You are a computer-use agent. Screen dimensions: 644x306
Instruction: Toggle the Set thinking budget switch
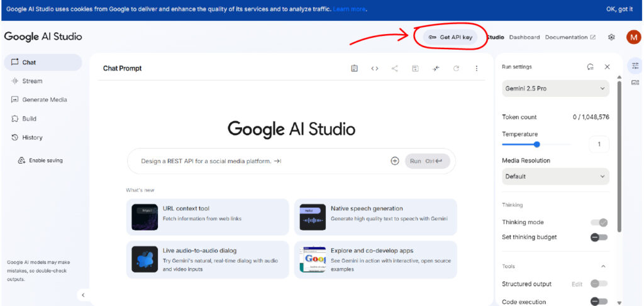click(x=599, y=237)
